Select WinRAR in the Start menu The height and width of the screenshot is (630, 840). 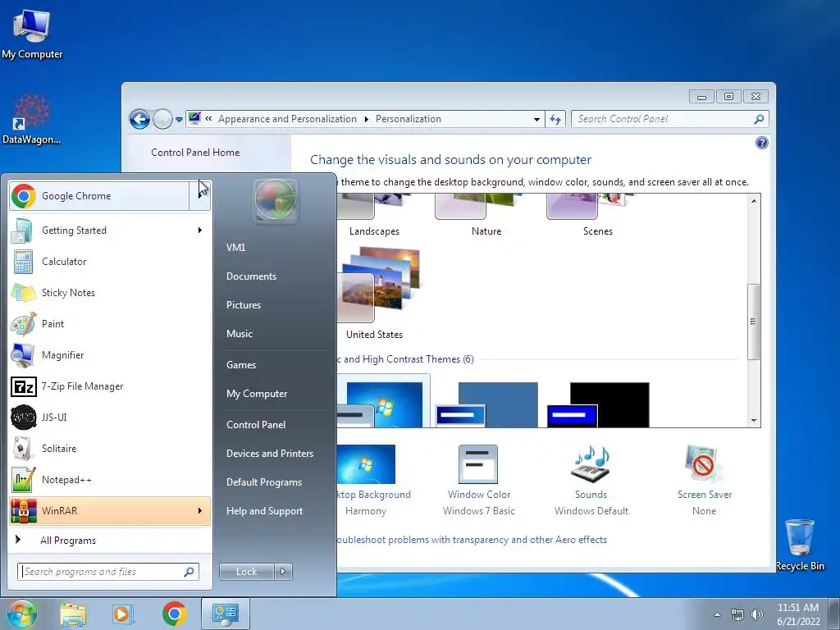pos(110,511)
